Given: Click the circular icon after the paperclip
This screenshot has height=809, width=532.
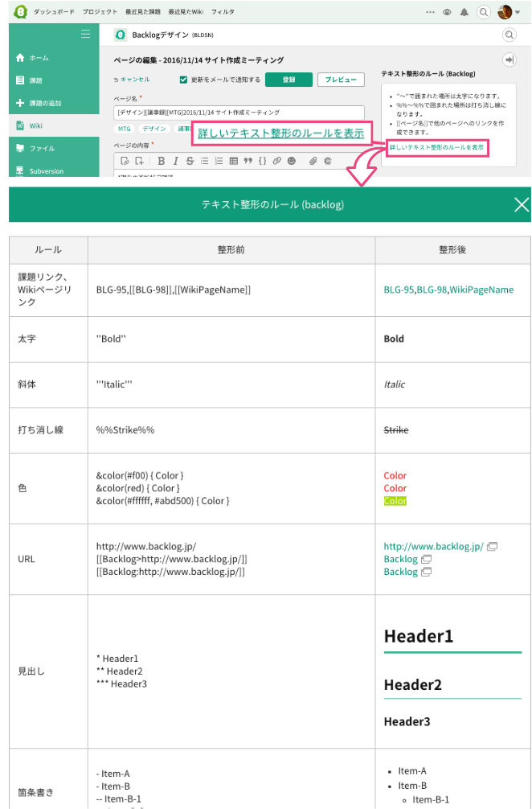Looking at the screenshot, I should pyautogui.click(x=327, y=161).
